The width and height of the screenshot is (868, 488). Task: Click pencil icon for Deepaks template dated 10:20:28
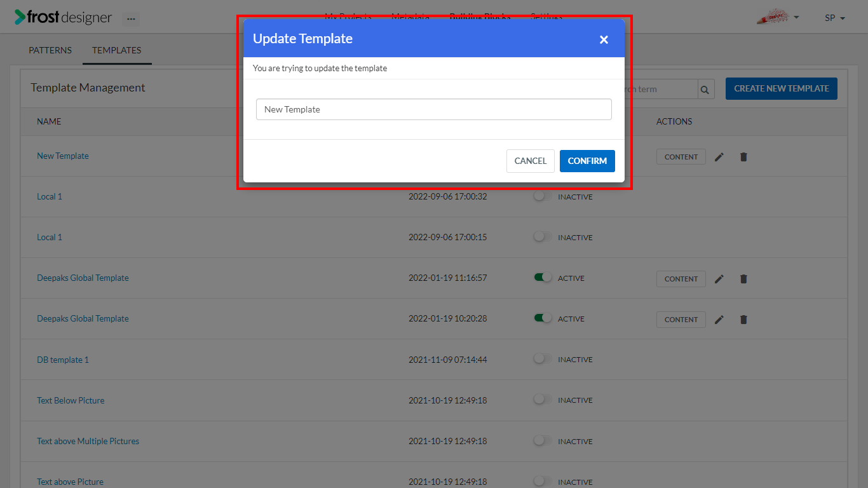tap(719, 320)
